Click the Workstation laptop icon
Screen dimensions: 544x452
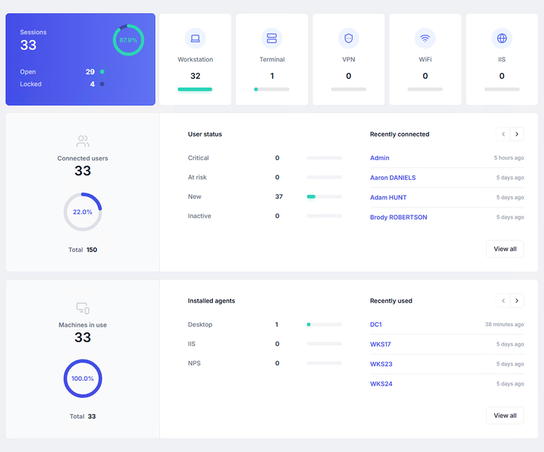coord(195,38)
